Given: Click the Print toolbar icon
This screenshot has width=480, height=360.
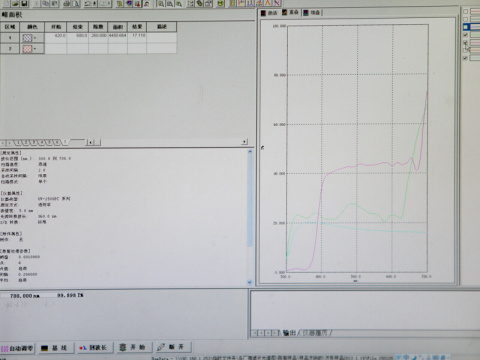Looking at the screenshot, I should (x=66, y=3).
